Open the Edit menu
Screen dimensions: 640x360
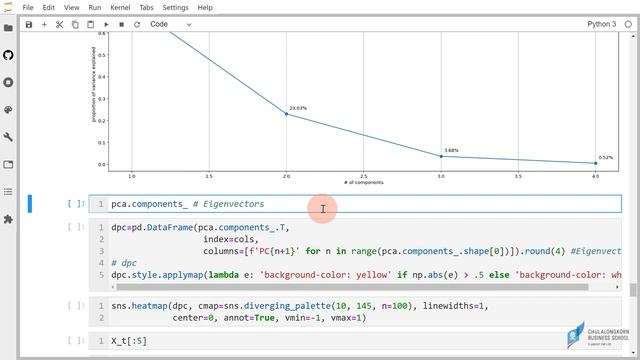pos(49,7)
